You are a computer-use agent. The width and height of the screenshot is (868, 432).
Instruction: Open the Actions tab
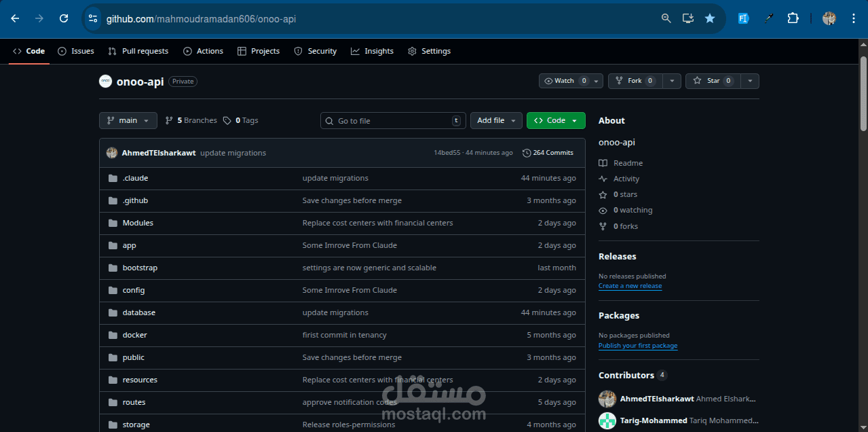[204, 51]
